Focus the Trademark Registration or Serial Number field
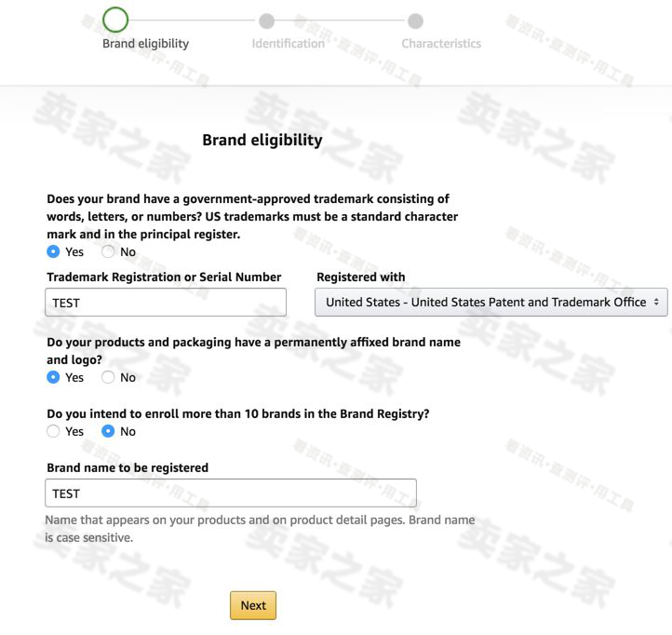 pos(166,303)
